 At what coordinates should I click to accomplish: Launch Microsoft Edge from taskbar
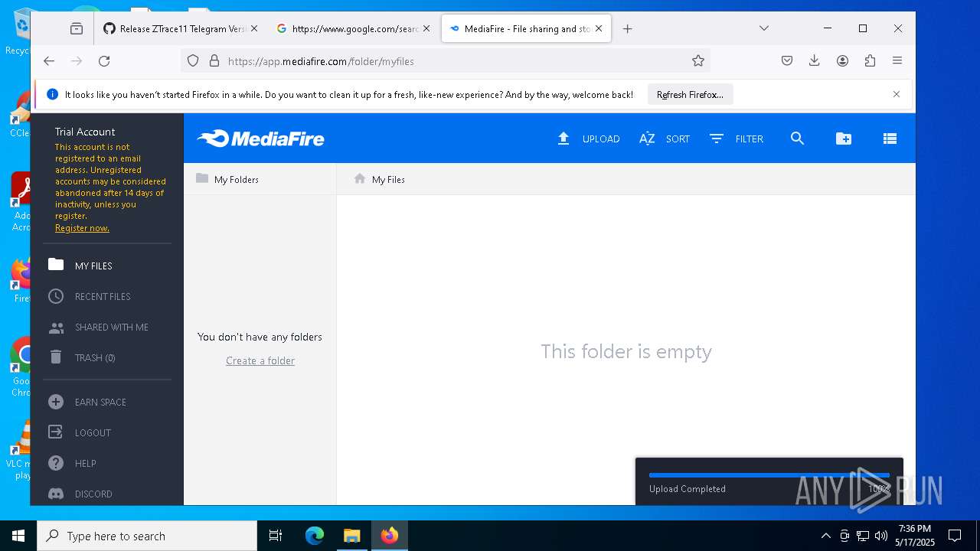[315, 536]
